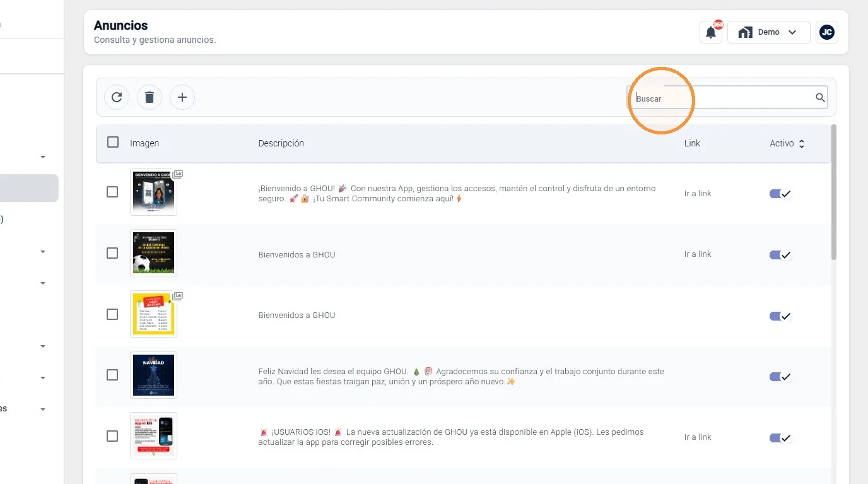Open the yellow schedule announcement thumbnail
Screen dimensions: 868x484
pyautogui.click(x=153, y=314)
